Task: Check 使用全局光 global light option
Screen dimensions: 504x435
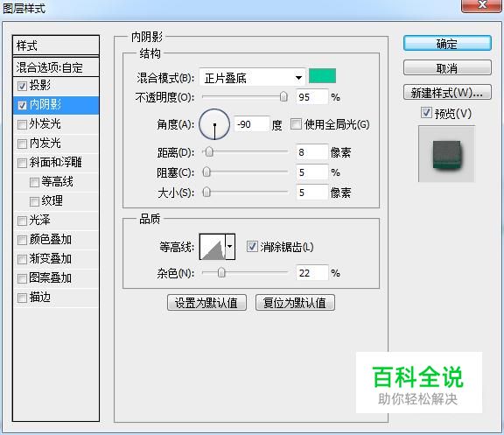Action: pyautogui.click(x=296, y=123)
